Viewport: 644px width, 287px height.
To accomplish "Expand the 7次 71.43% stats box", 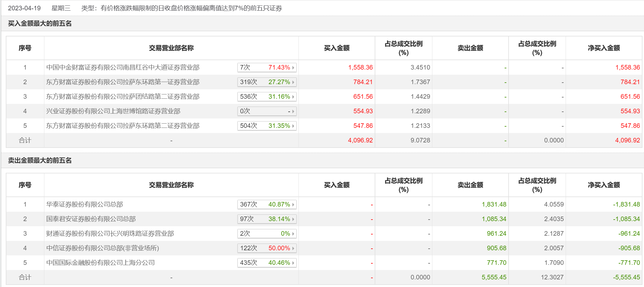I will pyautogui.click(x=267, y=67).
